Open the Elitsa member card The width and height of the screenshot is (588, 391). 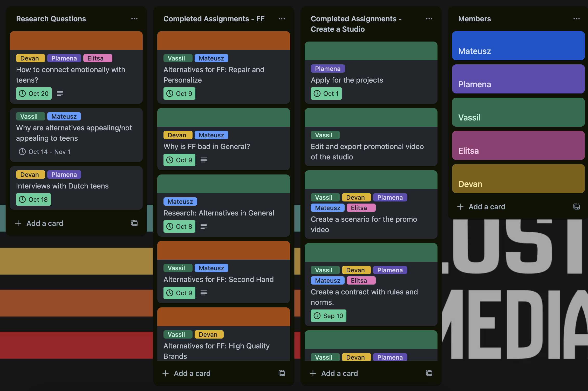tap(518, 145)
